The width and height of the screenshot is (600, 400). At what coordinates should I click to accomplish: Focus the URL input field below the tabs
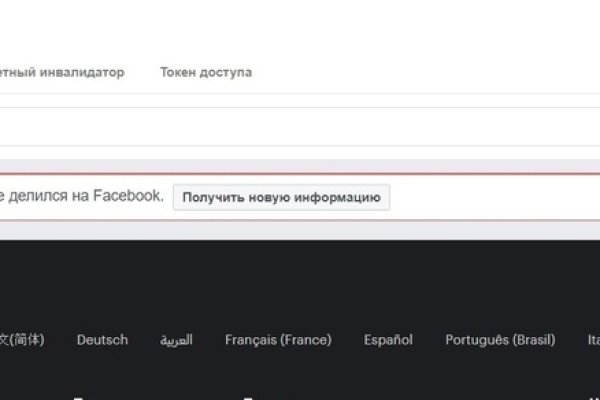pos(300,126)
